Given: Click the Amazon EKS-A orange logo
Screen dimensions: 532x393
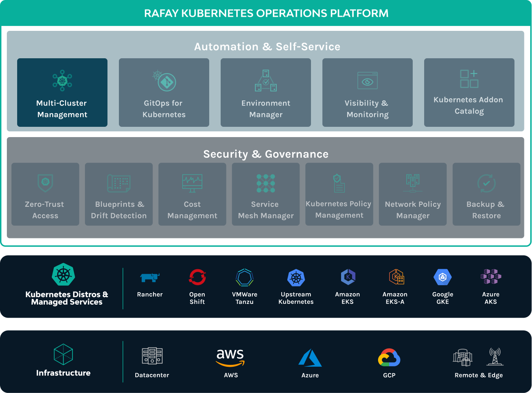Looking at the screenshot, I should coord(396,277).
